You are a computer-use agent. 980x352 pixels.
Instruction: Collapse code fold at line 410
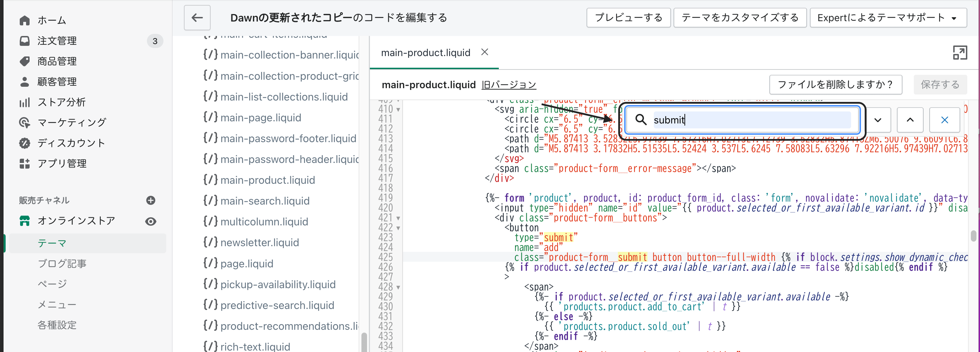click(x=398, y=110)
